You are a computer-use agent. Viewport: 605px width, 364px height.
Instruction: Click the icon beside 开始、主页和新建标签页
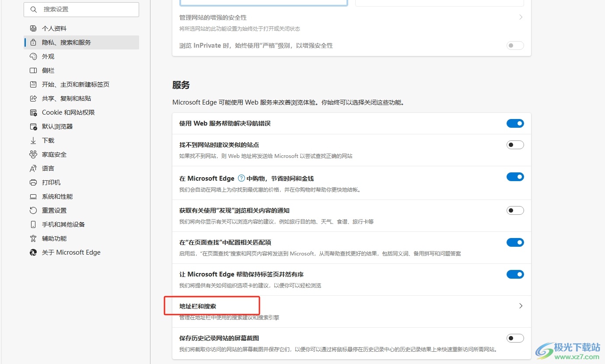click(x=33, y=84)
